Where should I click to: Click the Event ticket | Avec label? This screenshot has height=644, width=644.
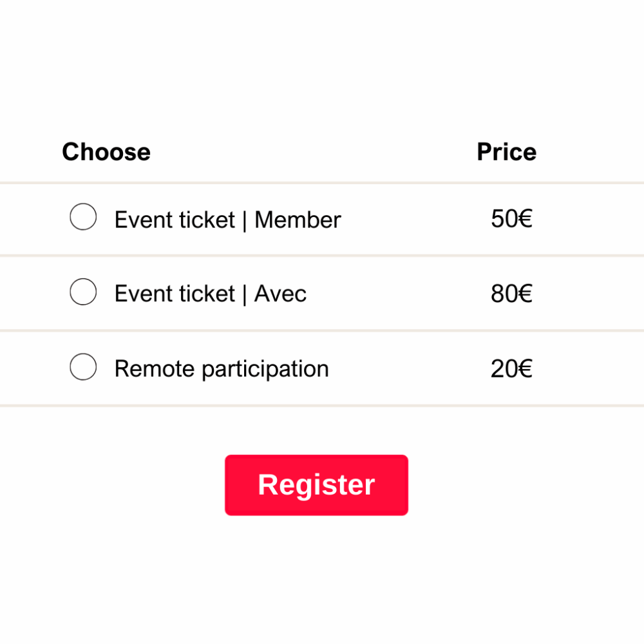point(210,294)
